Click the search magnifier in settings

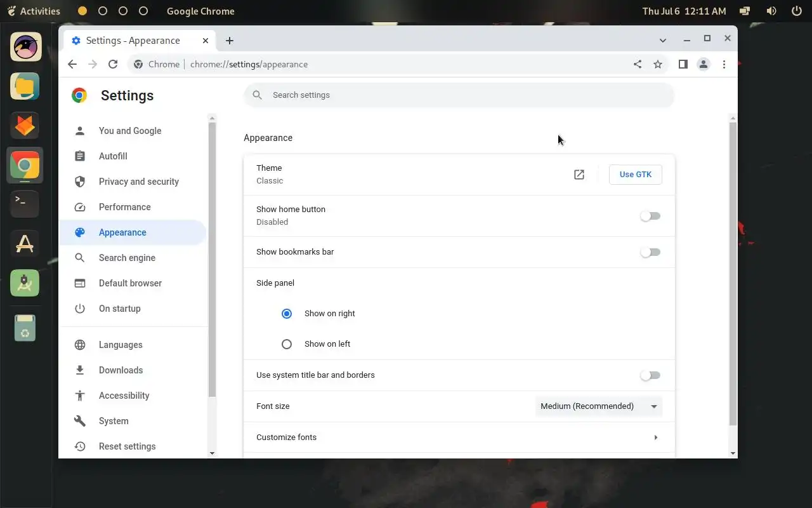pyautogui.click(x=257, y=95)
